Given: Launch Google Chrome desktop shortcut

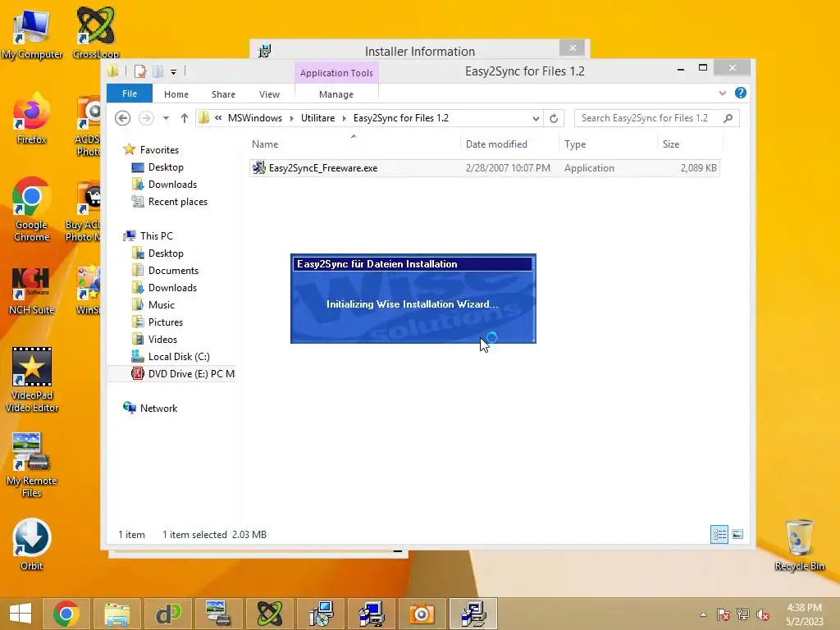Looking at the screenshot, I should [32, 209].
